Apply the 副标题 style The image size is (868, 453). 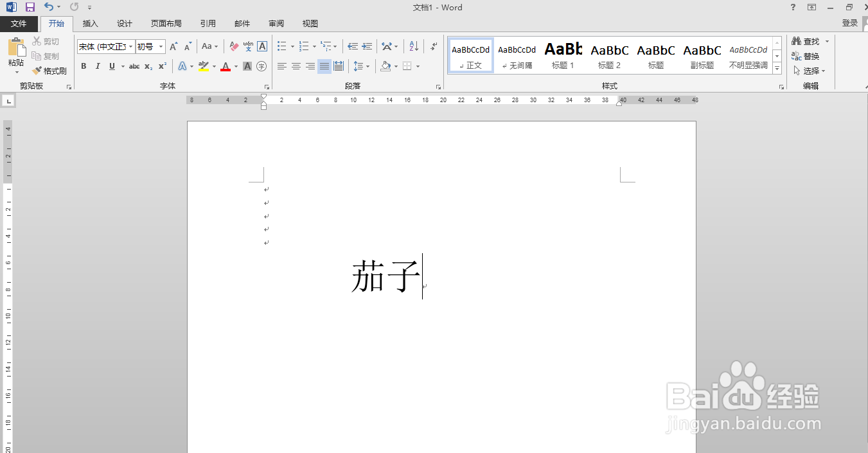702,55
